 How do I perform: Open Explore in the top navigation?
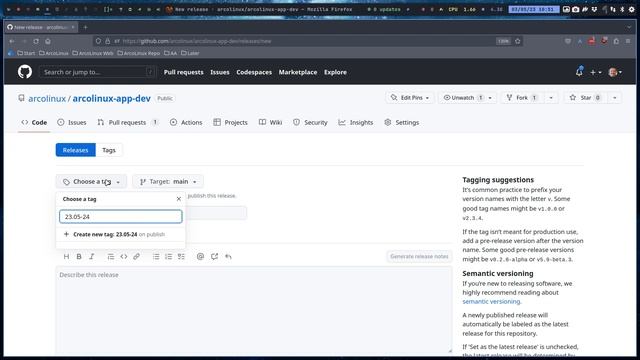tap(335, 72)
